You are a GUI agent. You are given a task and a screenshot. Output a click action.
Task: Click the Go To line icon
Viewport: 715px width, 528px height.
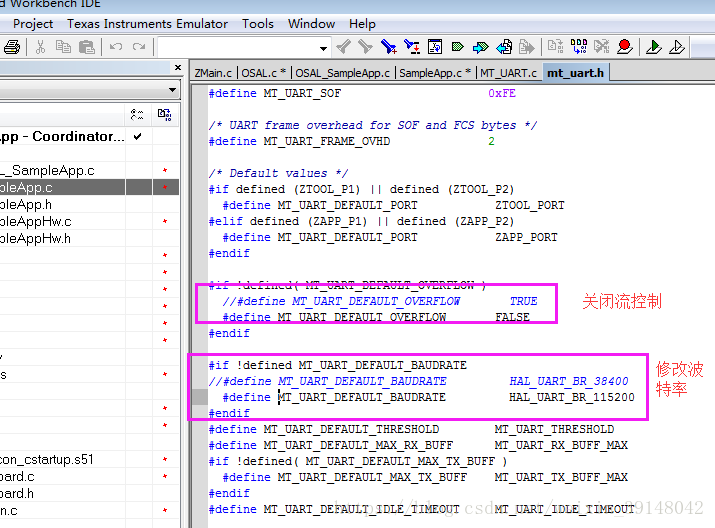(435, 47)
